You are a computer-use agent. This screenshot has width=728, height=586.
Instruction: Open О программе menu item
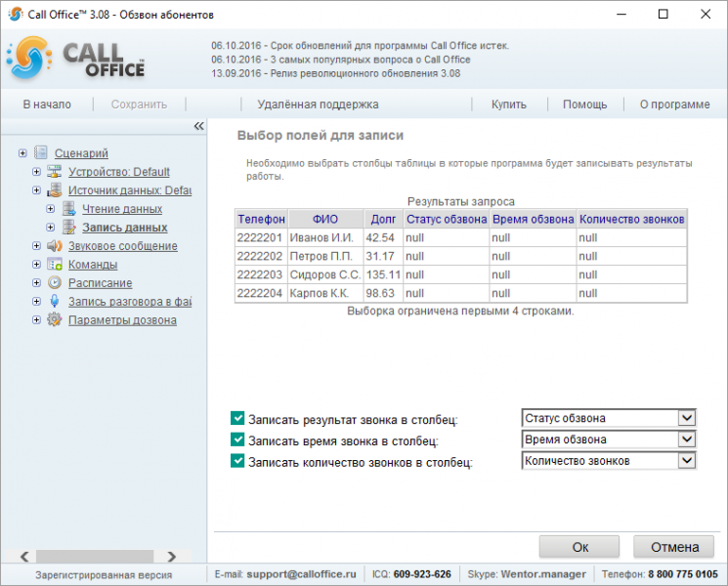pos(674,105)
